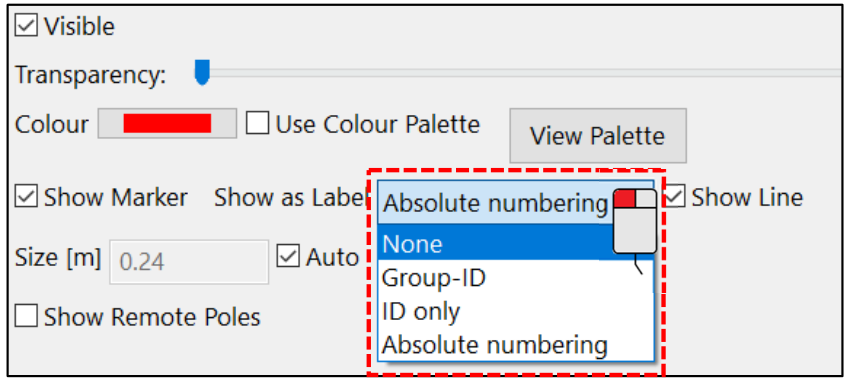The image size is (849, 382).
Task: Uncheck the Auto size checkbox
Action: 288,256
